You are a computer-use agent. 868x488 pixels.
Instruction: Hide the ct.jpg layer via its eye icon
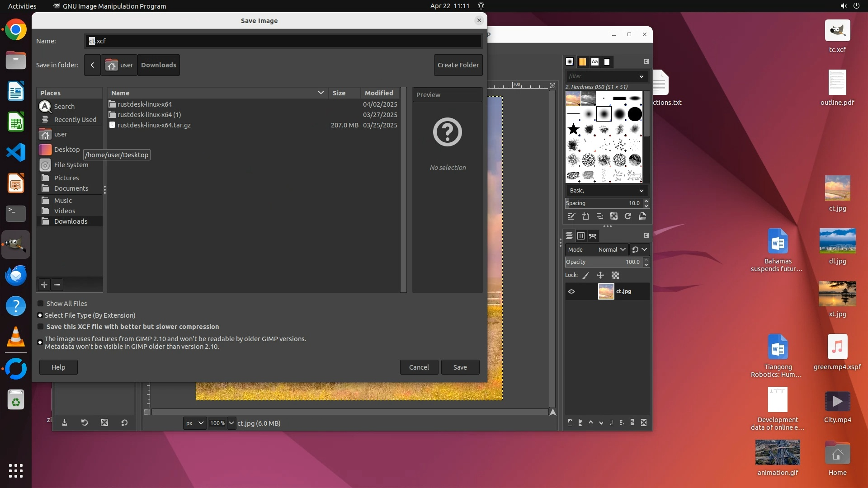coord(571,291)
